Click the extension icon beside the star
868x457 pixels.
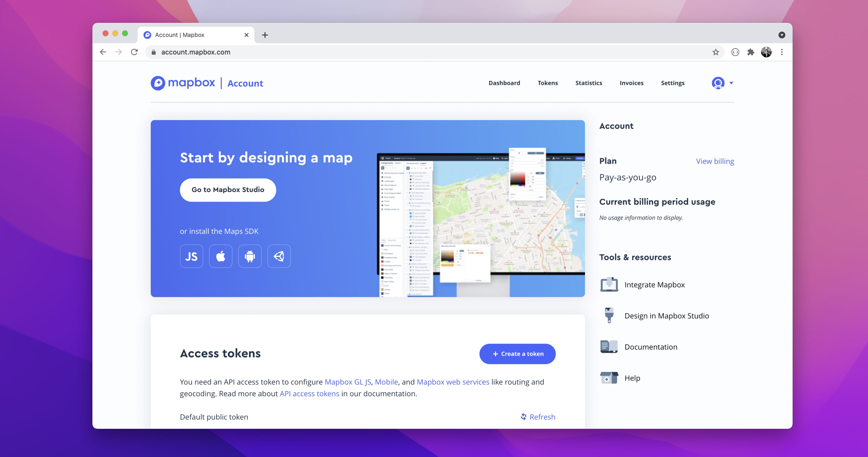[735, 52]
